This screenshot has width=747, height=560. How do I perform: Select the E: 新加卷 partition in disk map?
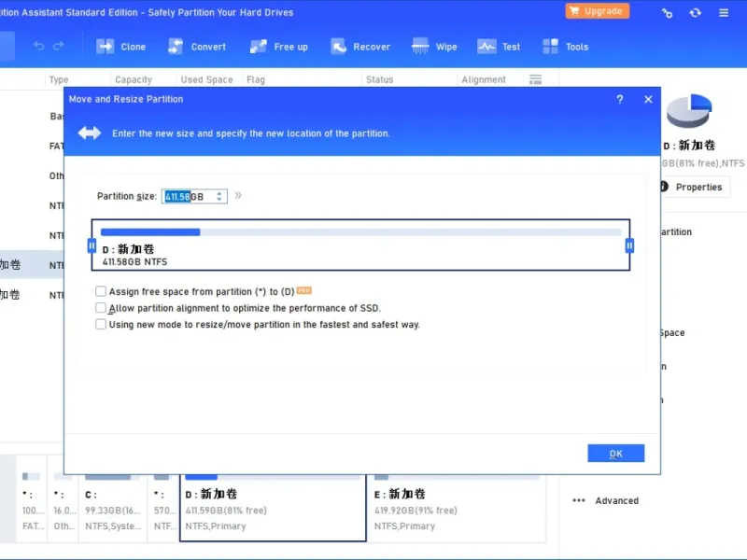click(457, 506)
